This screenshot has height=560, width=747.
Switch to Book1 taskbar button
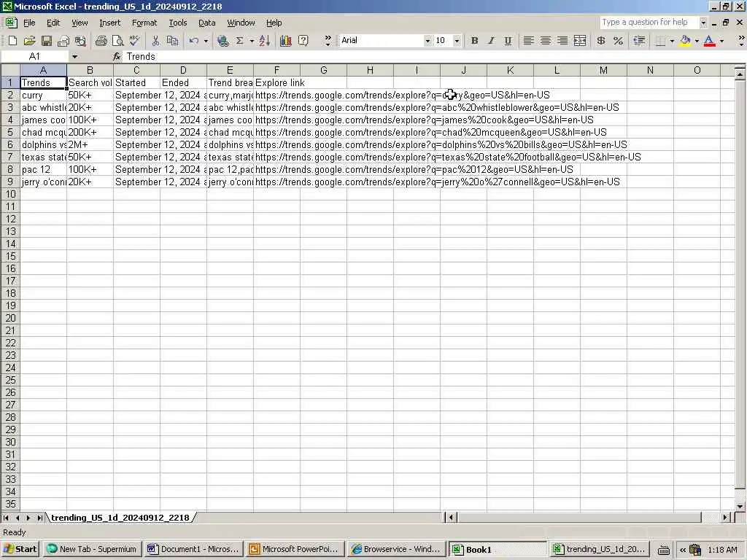(x=498, y=549)
